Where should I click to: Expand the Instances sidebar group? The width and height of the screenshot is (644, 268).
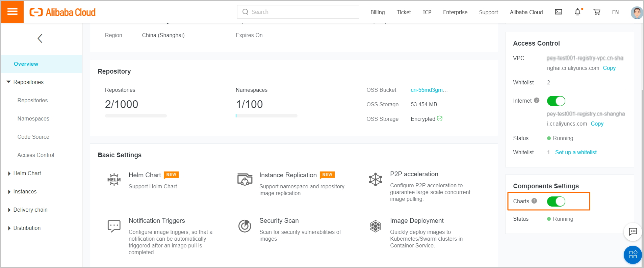coord(9,192)
